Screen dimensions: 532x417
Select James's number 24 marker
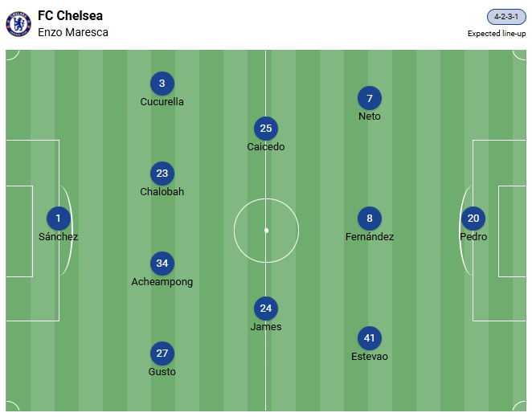click(x=266, y=309)
